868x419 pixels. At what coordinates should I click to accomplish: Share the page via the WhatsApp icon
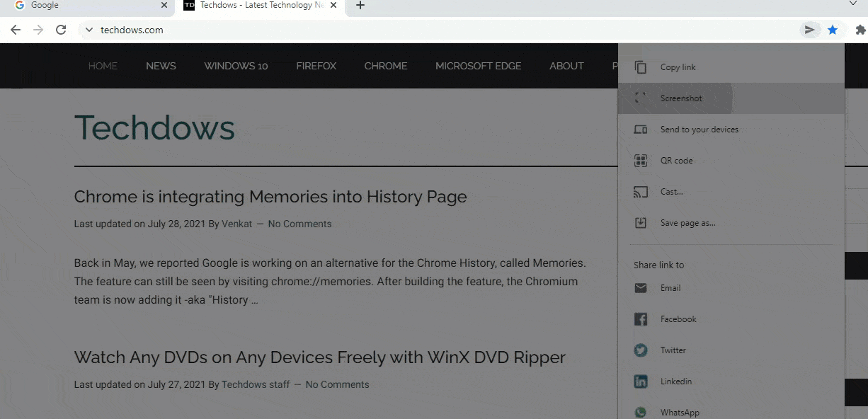[x=641, y=413]
